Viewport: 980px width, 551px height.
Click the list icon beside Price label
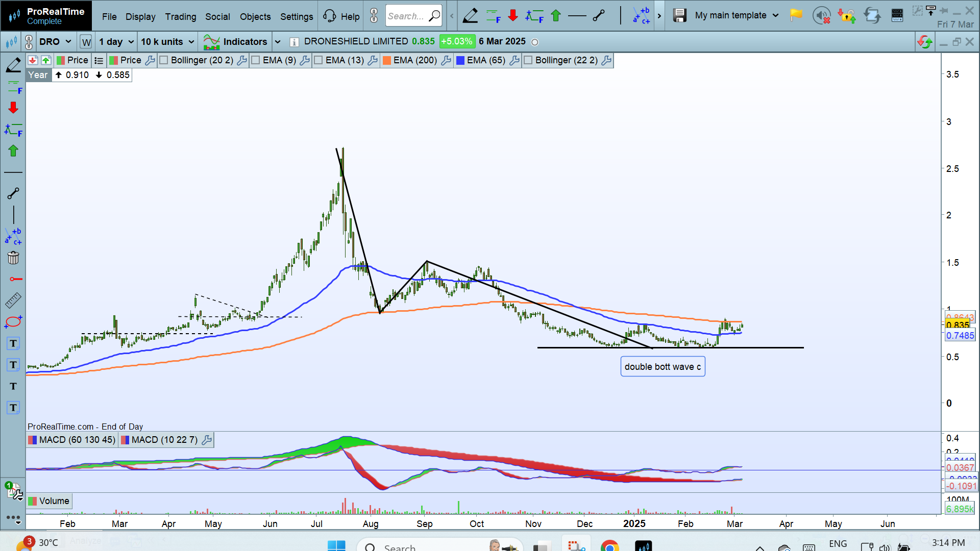coord(99,61)
